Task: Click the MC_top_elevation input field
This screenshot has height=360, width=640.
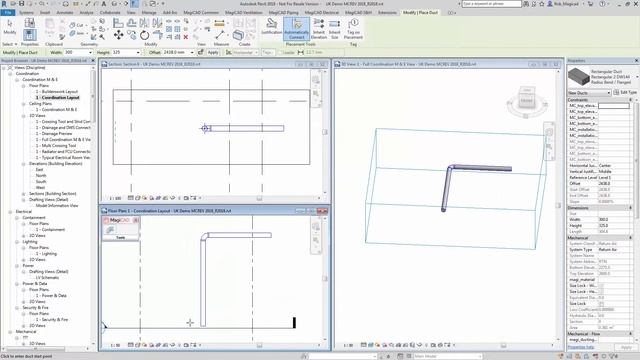Action: point(614,106)
